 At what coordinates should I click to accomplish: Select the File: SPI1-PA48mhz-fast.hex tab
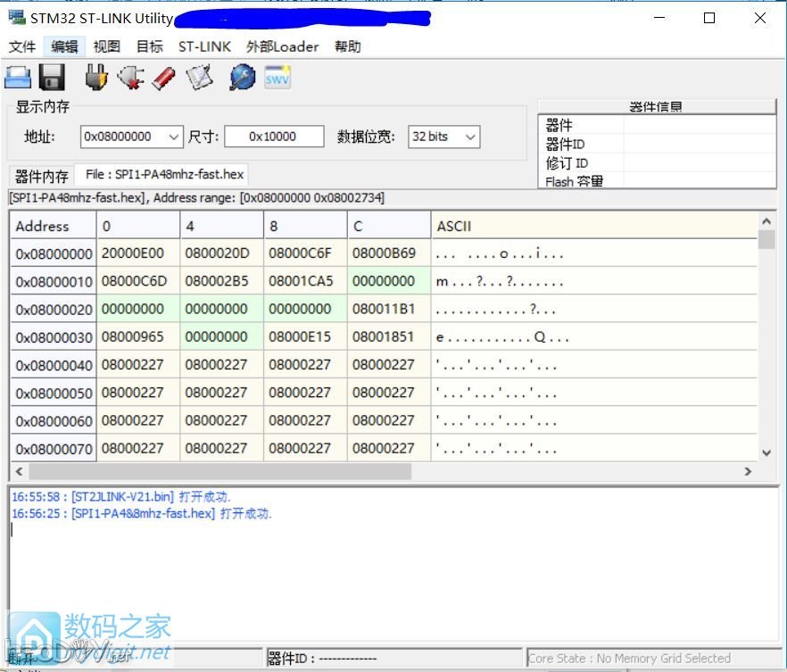click(x=162, y=175)
